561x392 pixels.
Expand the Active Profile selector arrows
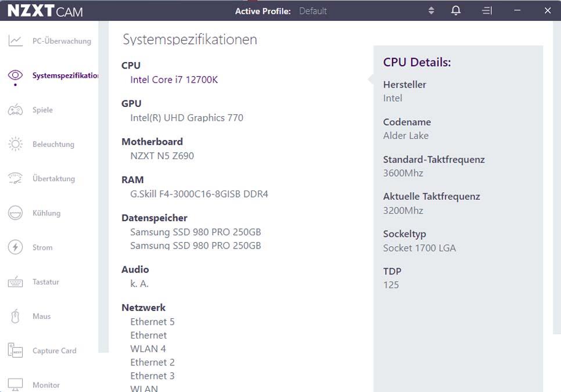(431, 10)
